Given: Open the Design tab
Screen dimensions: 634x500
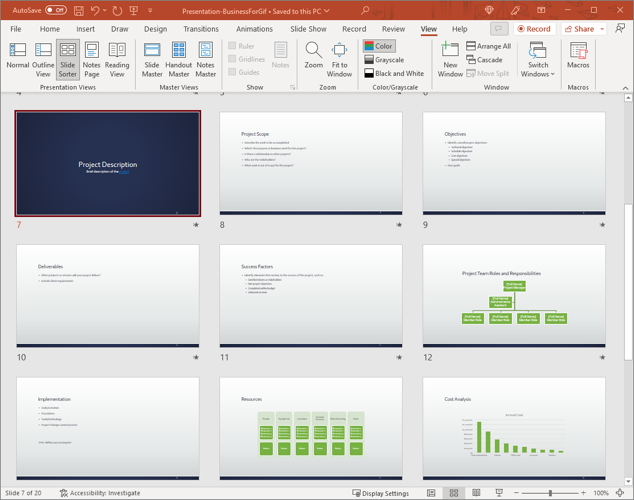Looking at the screenshot, I should 155,29.
